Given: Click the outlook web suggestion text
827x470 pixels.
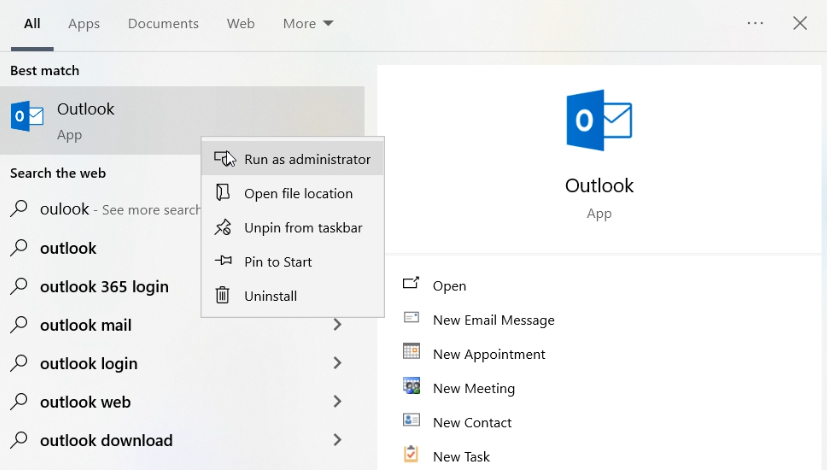Looking at the screenshot, I should coord(85,402).
